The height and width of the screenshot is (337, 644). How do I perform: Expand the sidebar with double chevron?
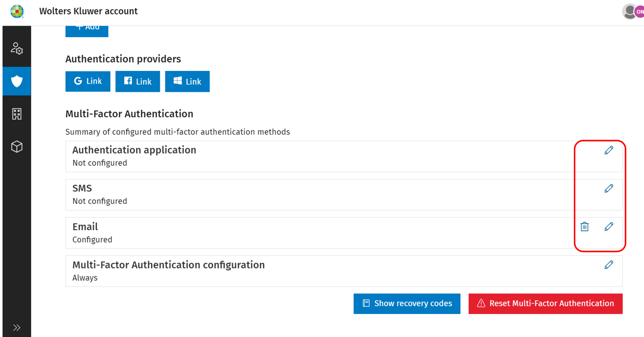(x=17, y=328)
